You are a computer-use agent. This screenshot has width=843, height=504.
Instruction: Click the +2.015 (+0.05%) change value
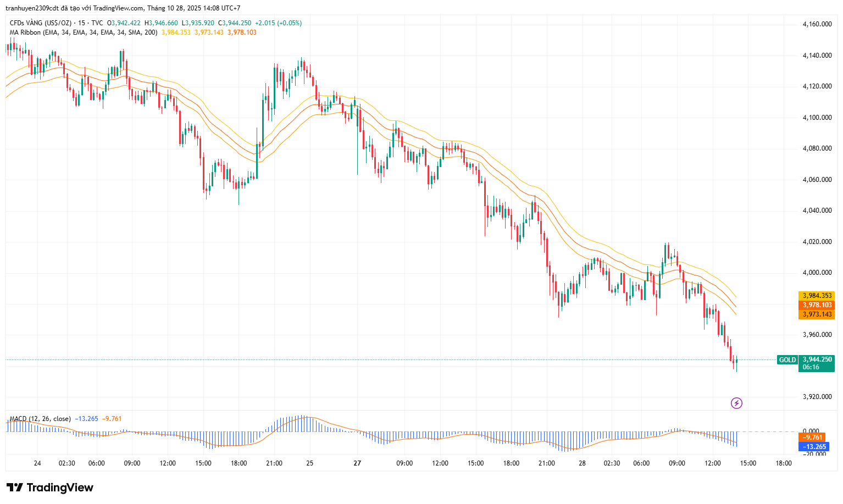tap(279, 23)
